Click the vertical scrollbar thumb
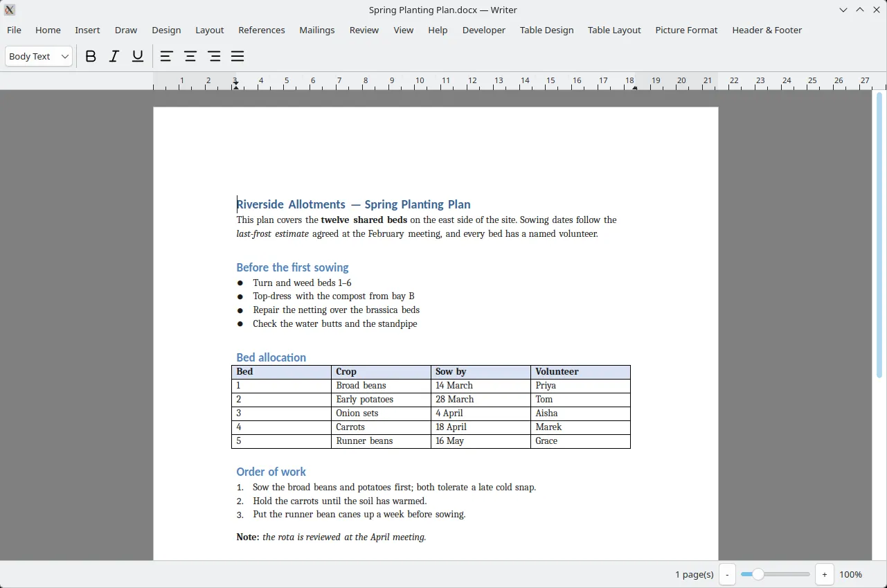The height and width of the screenshot is (588, 887). pos(879,235)
